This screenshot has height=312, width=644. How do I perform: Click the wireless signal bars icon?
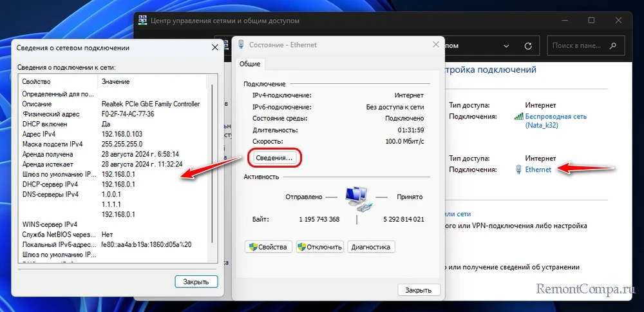pyautogui.click(x=518, y=116)
